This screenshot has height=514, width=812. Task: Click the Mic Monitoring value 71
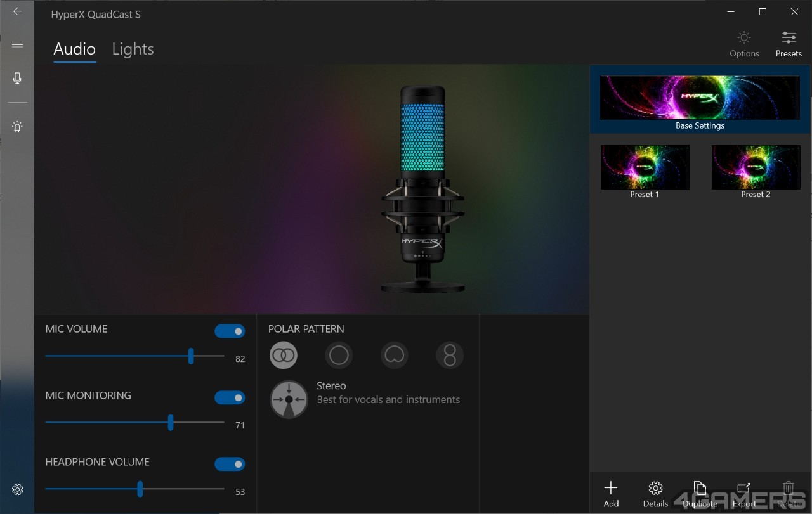click(240, 425)
